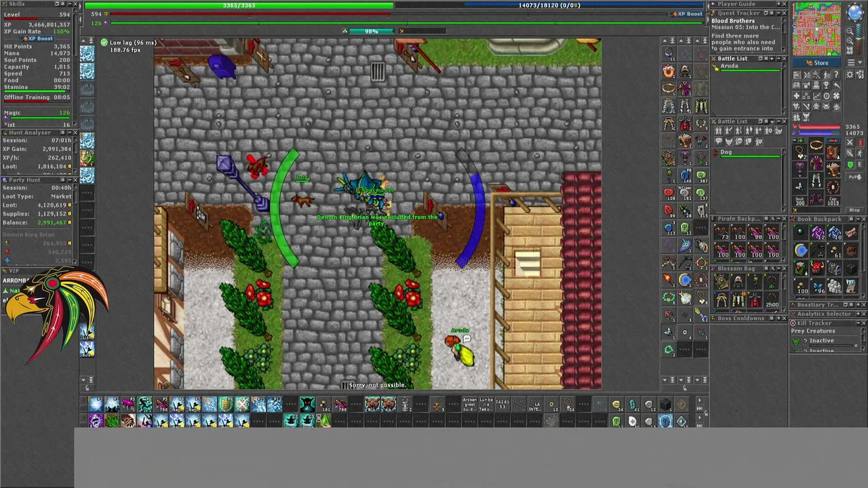The image size is (868, 488).
Task: Open the trophy icon in sidebar grid
Action: pyautogui.click(x=826, y=85)
